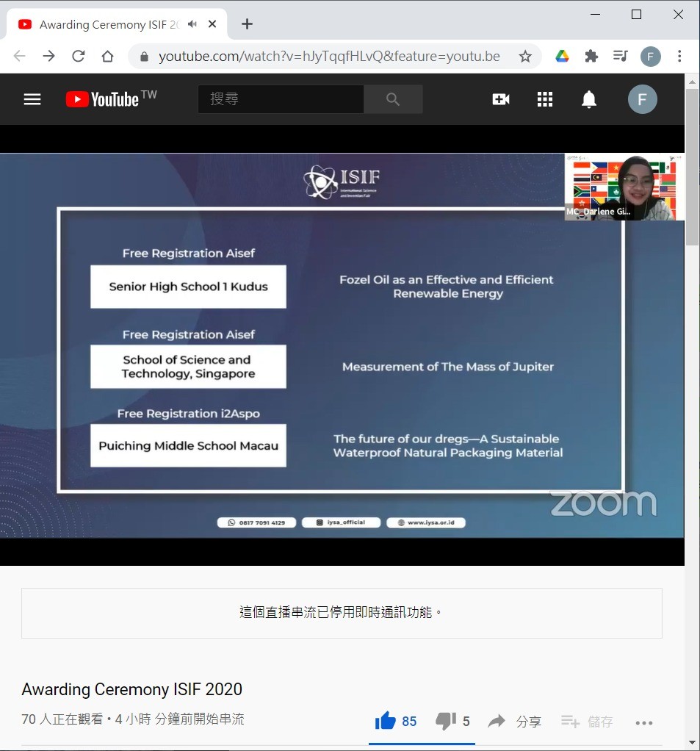Open Chrome's three-dot menu
Screen dimensions: 700x751
click(x=679, y=57)
